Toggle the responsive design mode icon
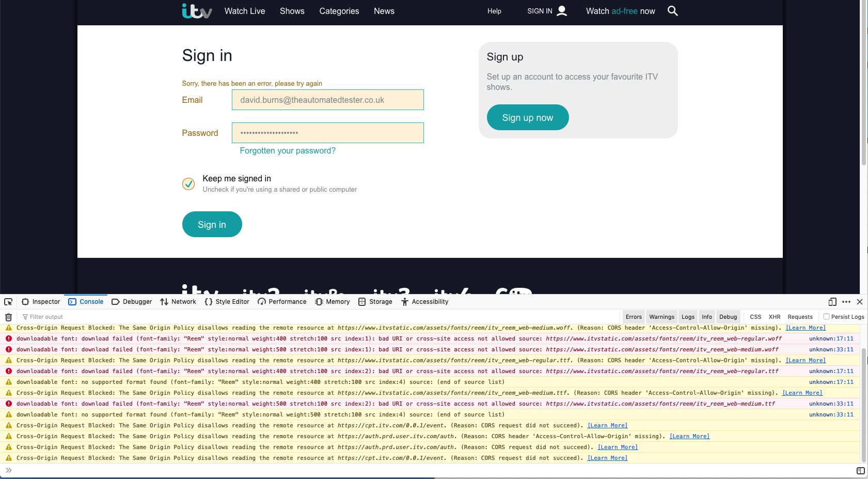The image size is (868, 479). (832, 301)
